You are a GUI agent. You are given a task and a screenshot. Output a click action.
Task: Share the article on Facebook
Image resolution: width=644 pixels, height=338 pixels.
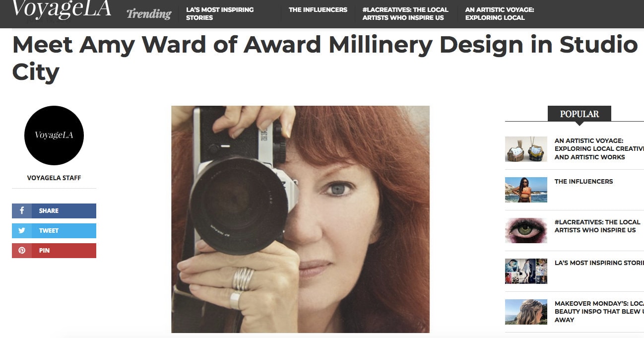click(54, 211)
